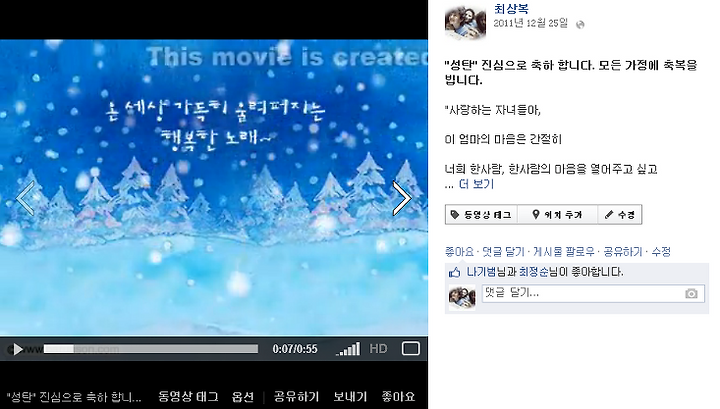The image size is (720, 409).
Task: Click 보내기 in the bottom video bar
Action: click(350, 396)
